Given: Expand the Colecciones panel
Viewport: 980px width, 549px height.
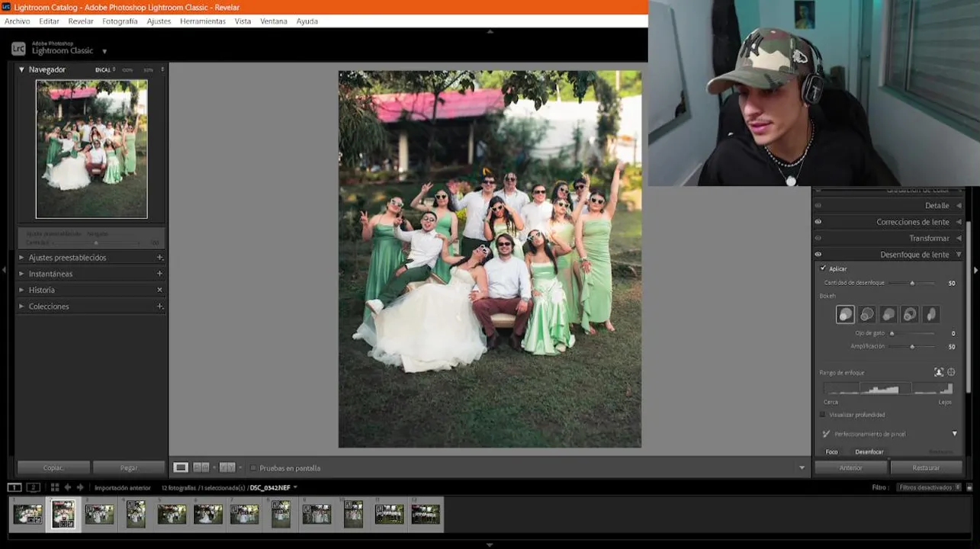Looking at the screenshot, I should point(21,307).
